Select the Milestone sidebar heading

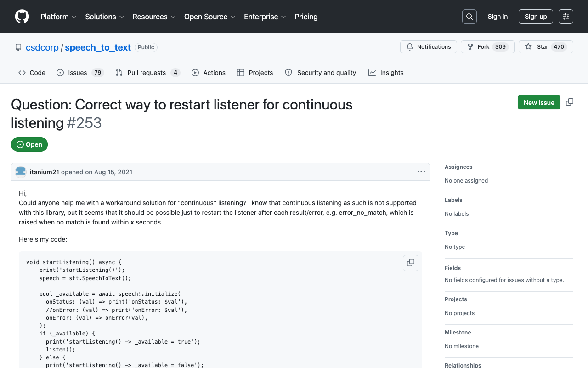458,333
